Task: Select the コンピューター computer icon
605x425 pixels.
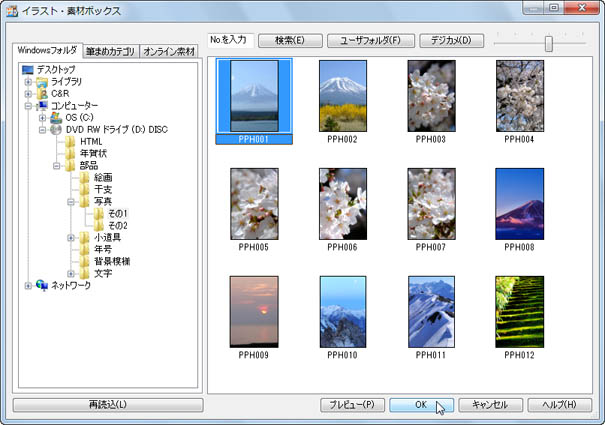Action: point(42,105)
